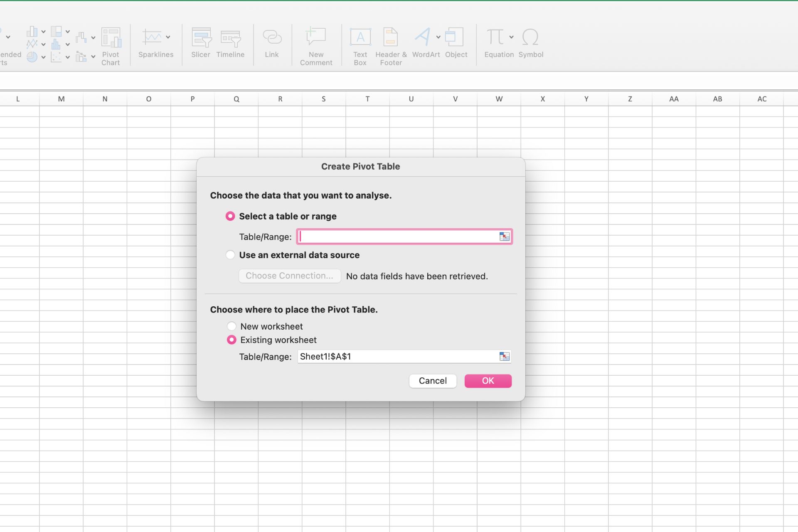Expand statistical chart dropdown arrow
Image resolution: width=798 pixels, height=532 pixels.
pyautogui.click(x=67, y=44)
